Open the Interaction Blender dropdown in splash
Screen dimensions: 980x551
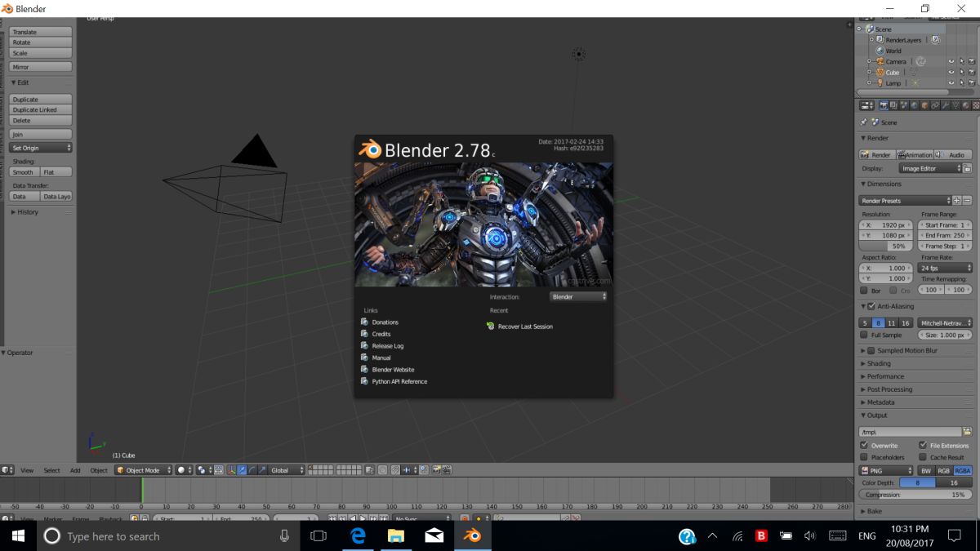pos(578,296)
